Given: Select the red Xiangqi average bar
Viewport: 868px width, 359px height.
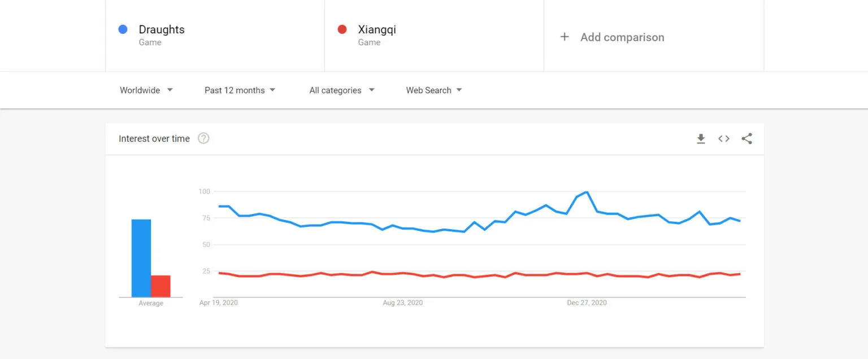Looking at the screenshot, I should pos(160,285).
